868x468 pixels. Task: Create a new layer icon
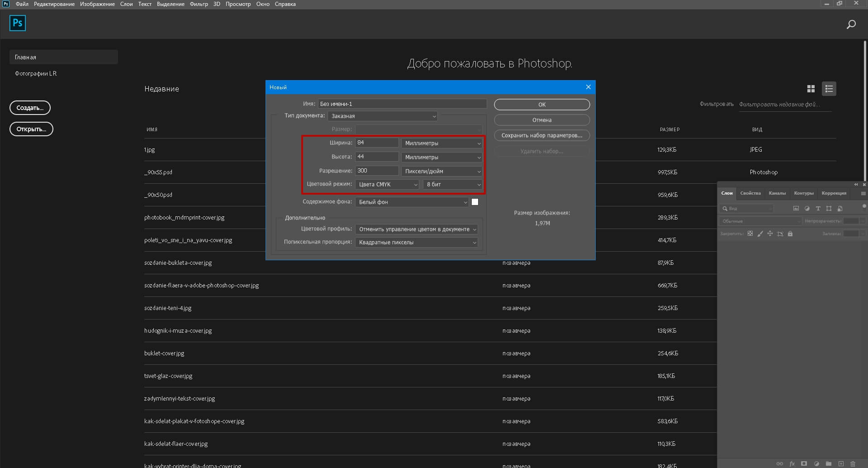coord(841,463)
